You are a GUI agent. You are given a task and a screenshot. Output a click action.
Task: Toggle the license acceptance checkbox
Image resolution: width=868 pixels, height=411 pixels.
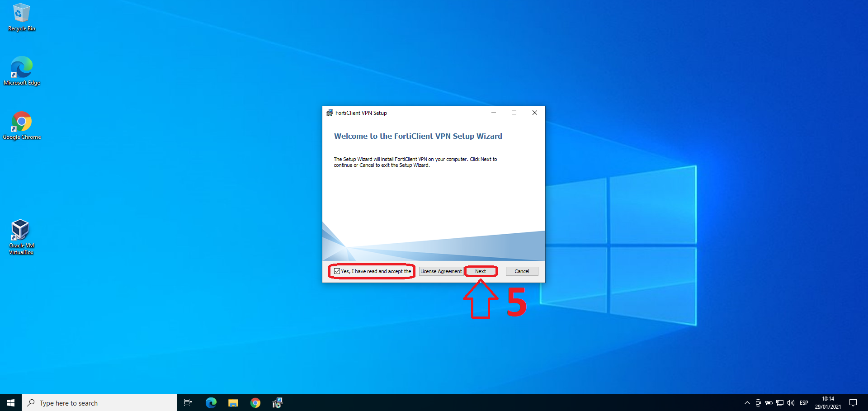point(337,271)
